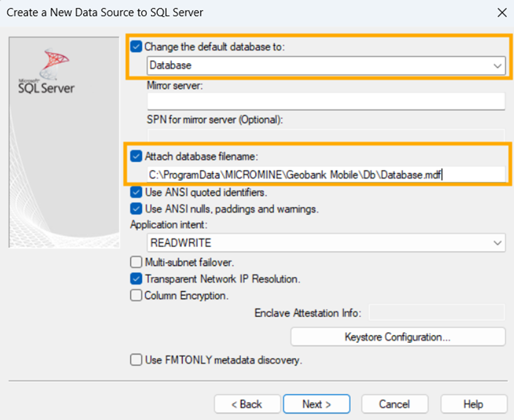Cancel the data source wizard

(x=394, y=404)
